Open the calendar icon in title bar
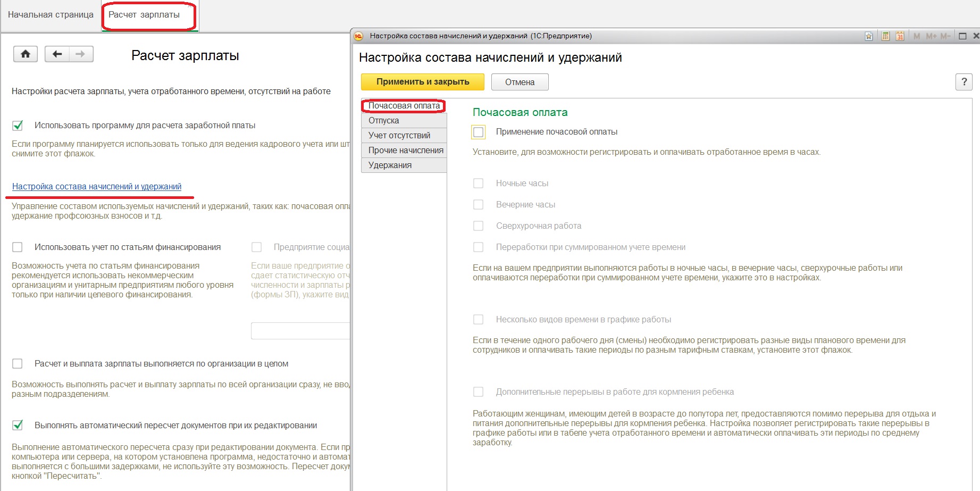This screenshot has width=980, height=491. (900, 36)
